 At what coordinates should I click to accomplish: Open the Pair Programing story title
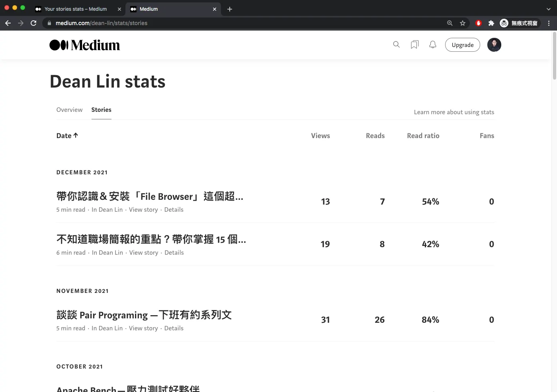pyautogui.click(x=144, y=315)
